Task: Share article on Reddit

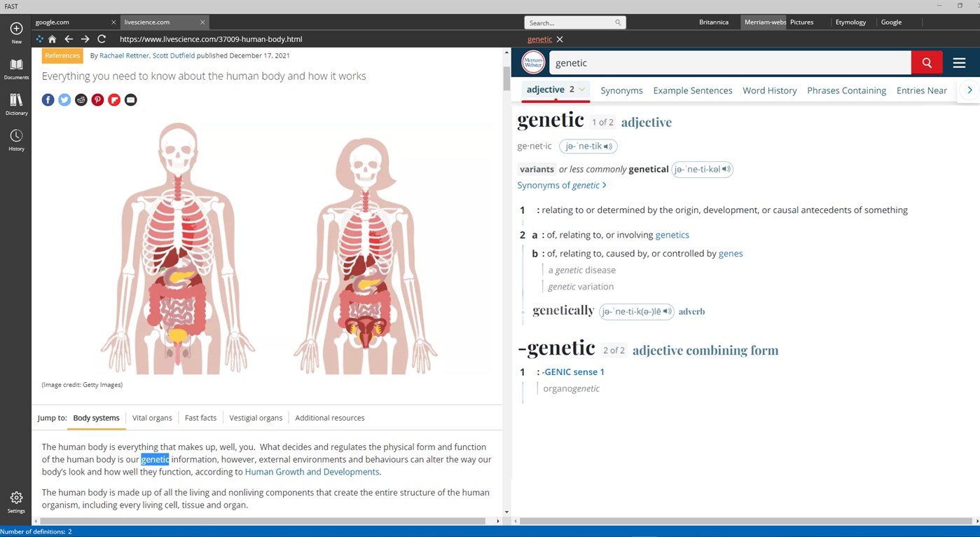Action: pos(81,100)
